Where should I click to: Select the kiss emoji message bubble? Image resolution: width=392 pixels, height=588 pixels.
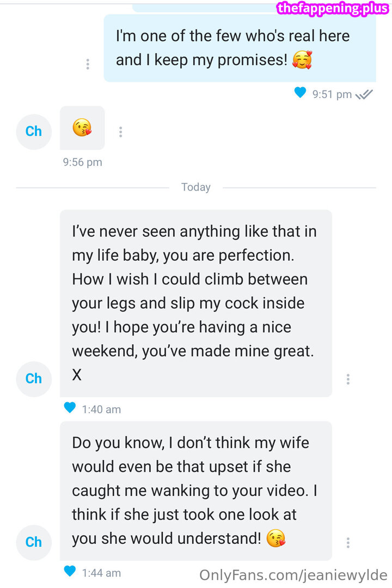click(82, 128)
